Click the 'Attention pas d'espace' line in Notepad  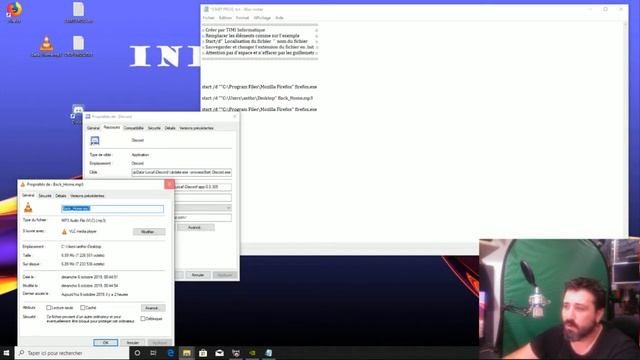pyautogui.click(x=260, y=53)
